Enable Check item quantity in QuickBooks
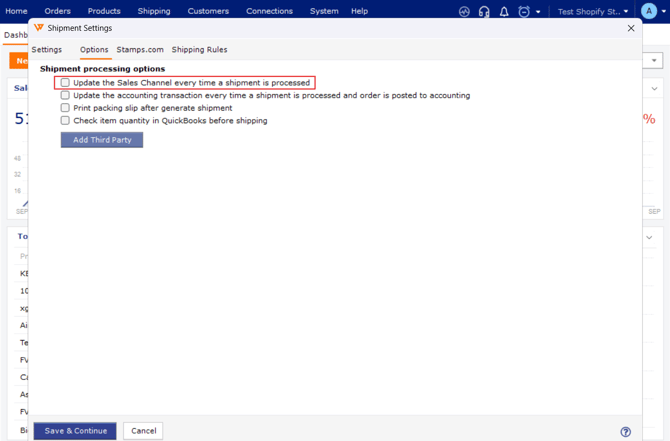The image size is (670, 441). coord(65,121)
